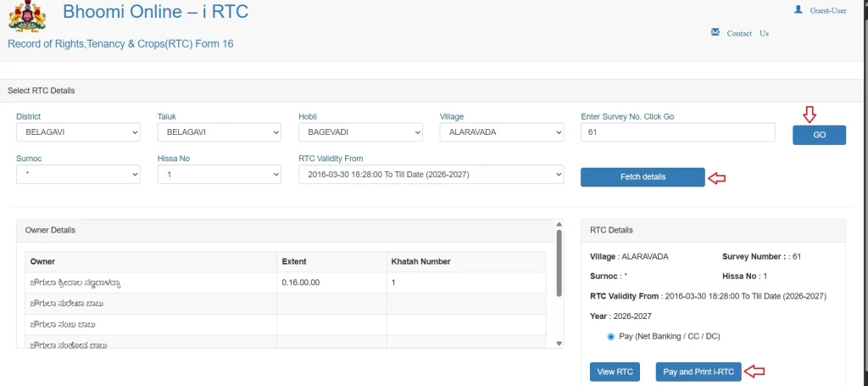
Task: Open the Hobli dropdown showing BAGEVADI
Action: point(360,132)
